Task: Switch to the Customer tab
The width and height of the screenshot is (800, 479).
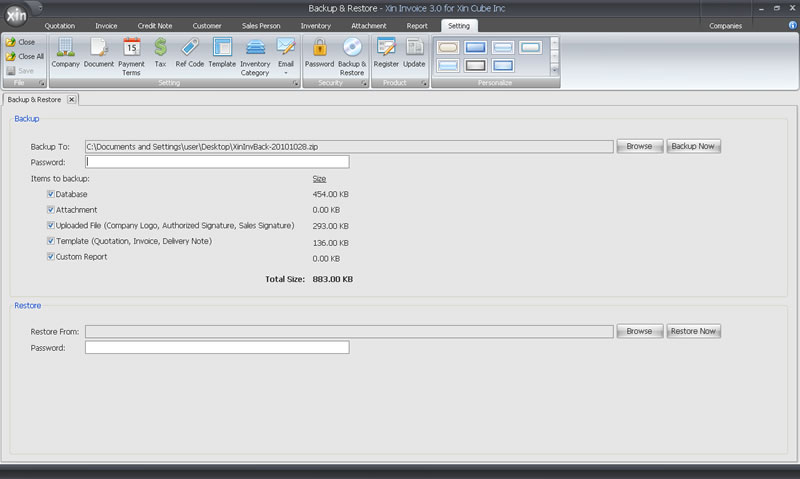Action: tap(207, 26)
